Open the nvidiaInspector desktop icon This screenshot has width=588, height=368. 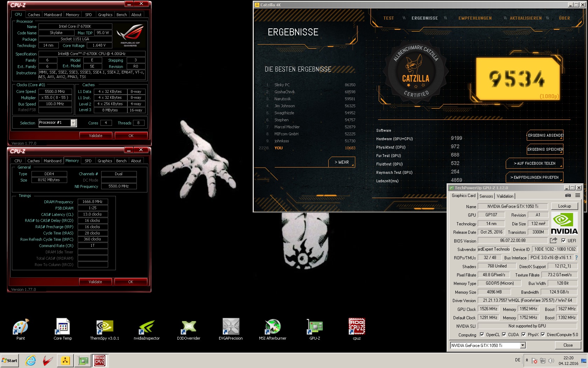[x=147, y=329]
